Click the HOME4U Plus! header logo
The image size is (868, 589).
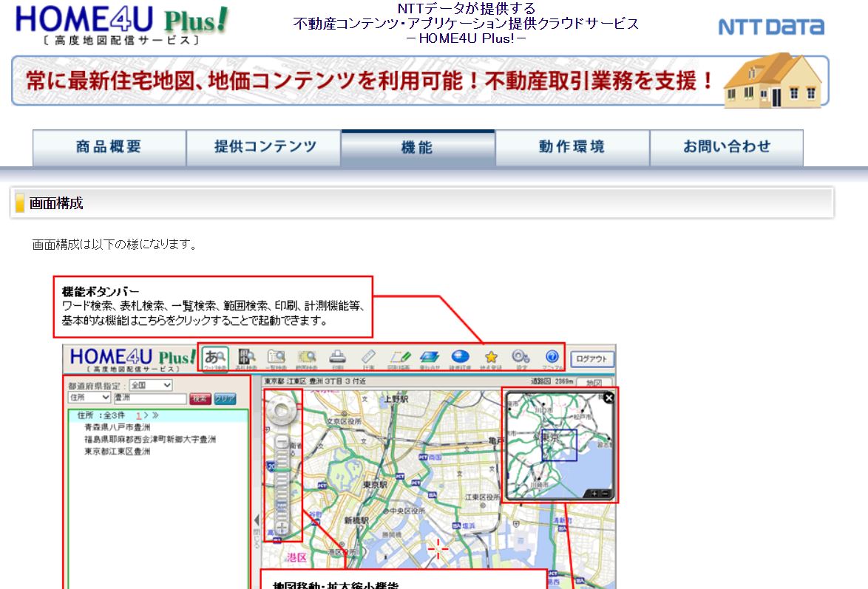122,24
